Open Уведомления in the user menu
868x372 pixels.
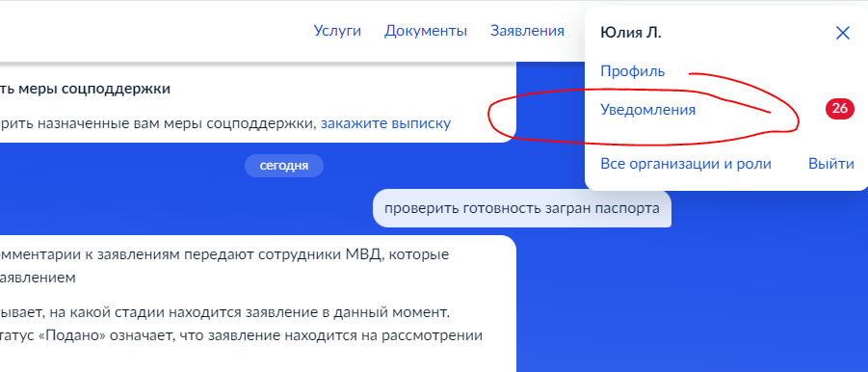(x=647, y=110)
